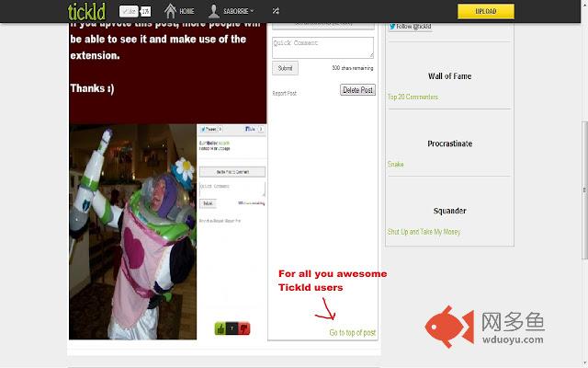This screenshot has height=368, width=588.
Task: Click the Report Post link
Action: (284, 93)
